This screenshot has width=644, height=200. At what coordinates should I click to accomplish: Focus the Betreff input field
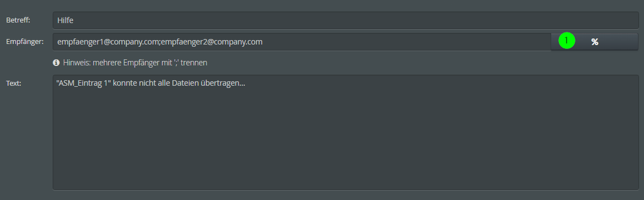[x=345, y=20]
